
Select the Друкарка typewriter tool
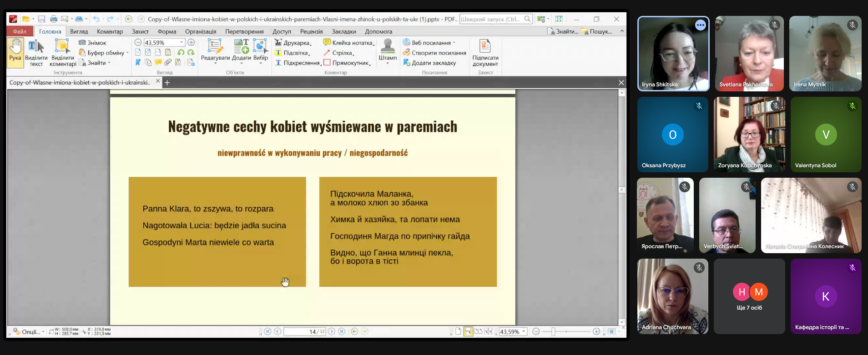293,43
